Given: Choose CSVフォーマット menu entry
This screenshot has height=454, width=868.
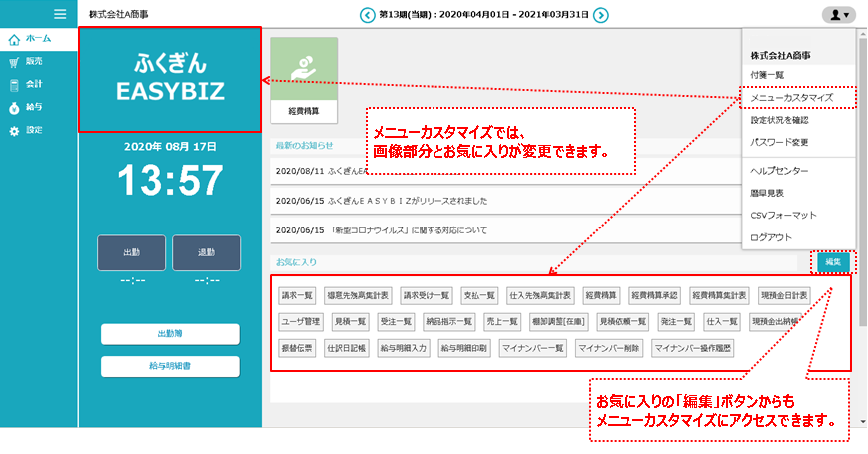Looking at the screenshot, I should point(783,216).
